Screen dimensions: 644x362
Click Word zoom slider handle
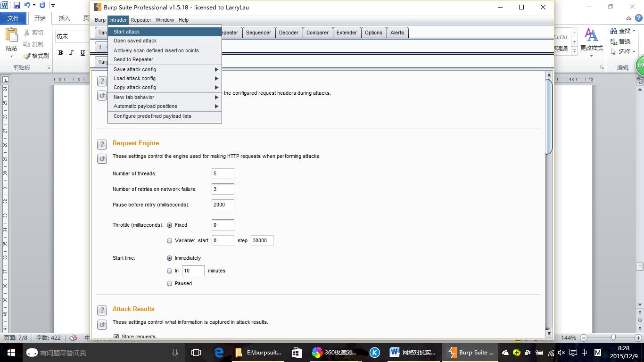[613, 337]
